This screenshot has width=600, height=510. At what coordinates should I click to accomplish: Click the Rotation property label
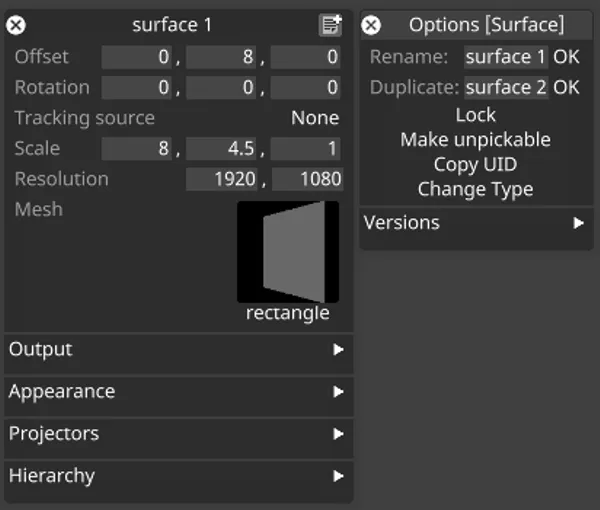(x=52, y=88)
